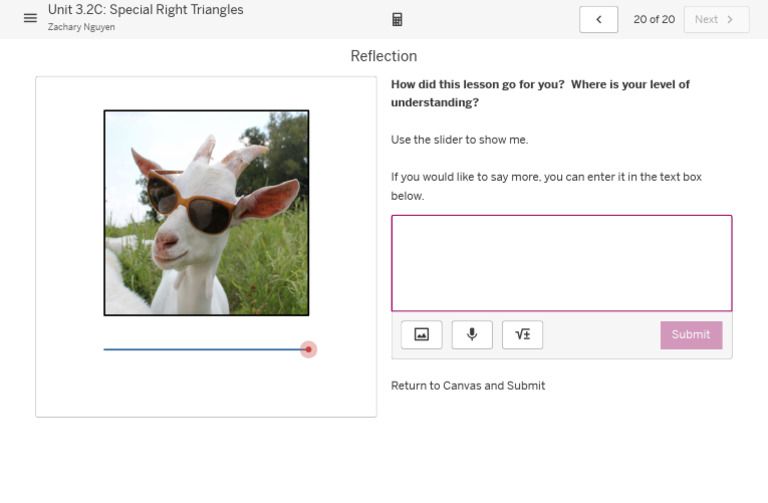
Task: Click Return to Canvas and Submit text
Action: (468, 385)
